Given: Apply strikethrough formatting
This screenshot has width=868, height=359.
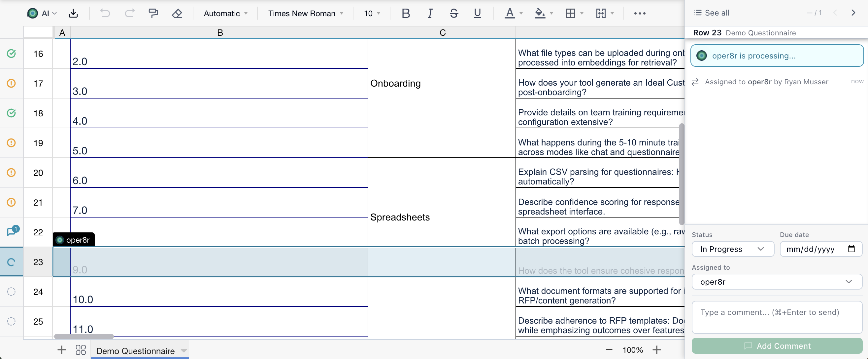Looking at the screenshot, I should pyautogui.click(x=453, y=13).
